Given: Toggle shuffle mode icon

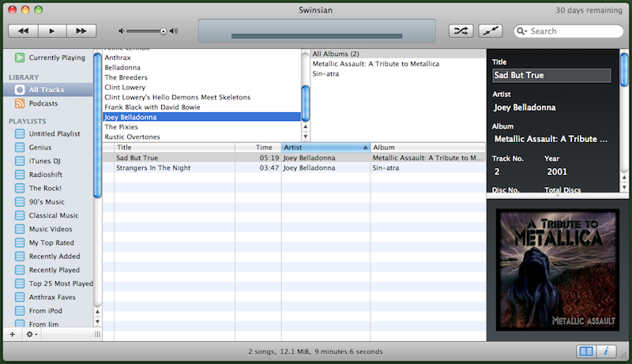Looking at the screenshot, I should click(461, 31).
